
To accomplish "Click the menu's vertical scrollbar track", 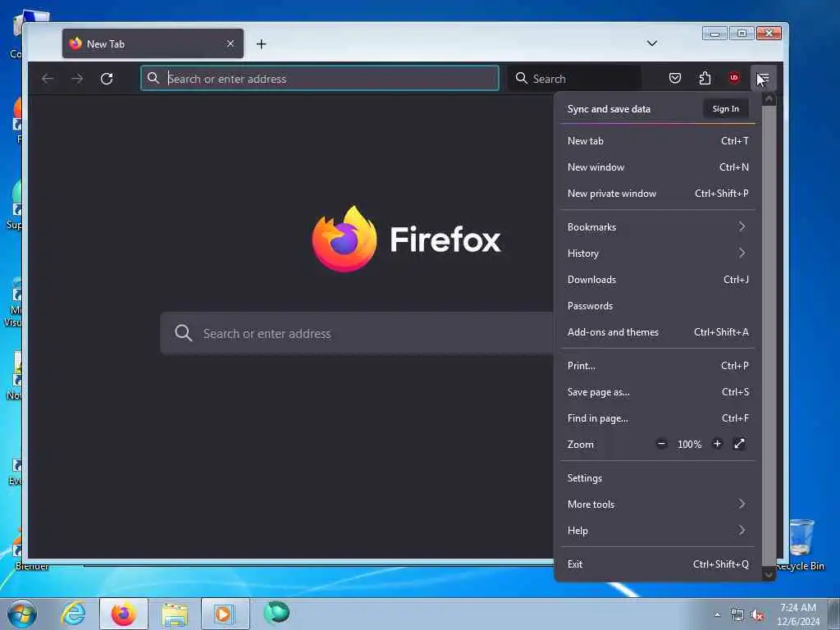I will [x=769, y=336].
